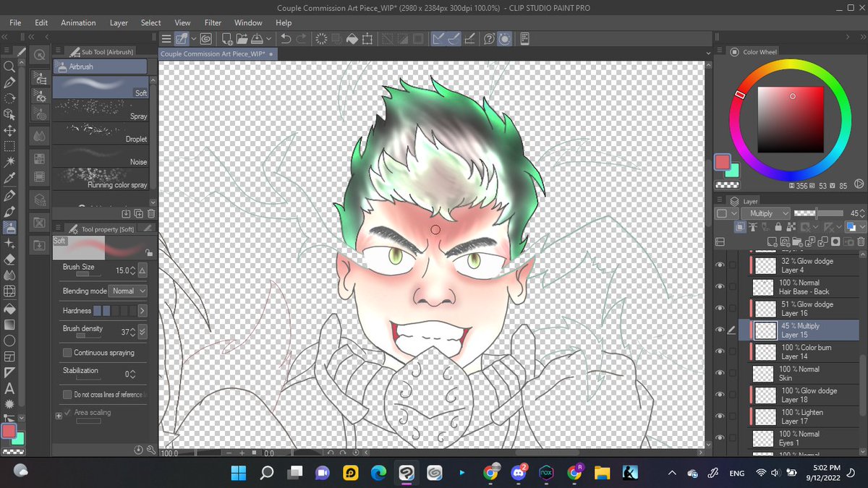Screen dimensions: 868x488
Task: Select the rectangular Selection area tool
Action: click(9, 147)
